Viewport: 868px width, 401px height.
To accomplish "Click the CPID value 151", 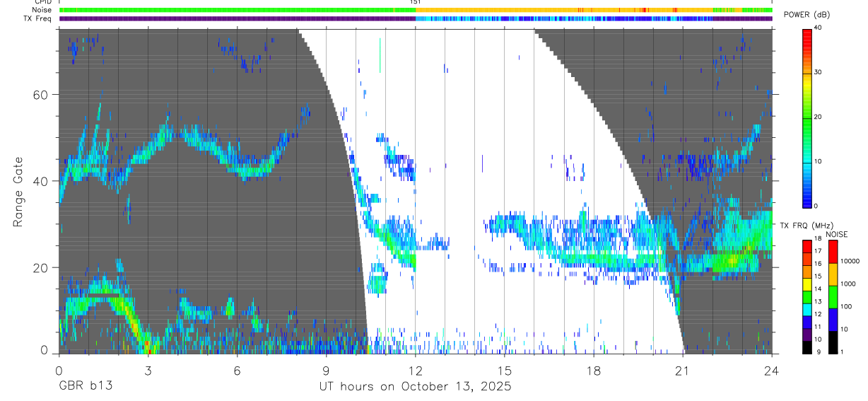I will click(415, 2).
